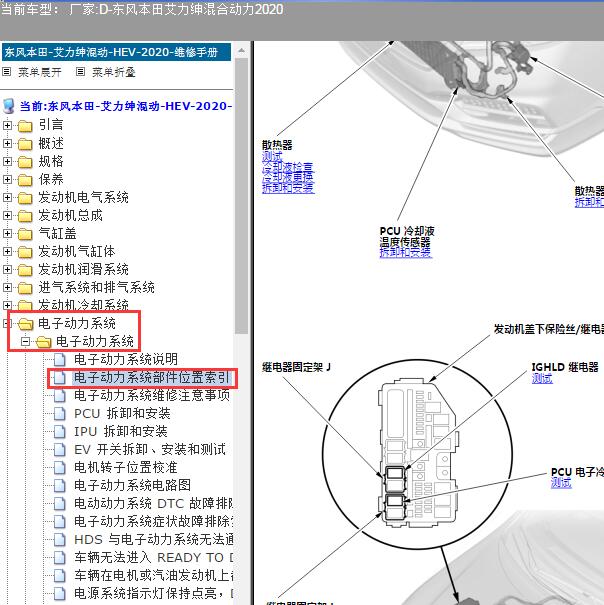The height and width of the screenshot is (605, 604).
Task: Open the 冷却液检查 link under 散热器
Action: tap(288, 167)
